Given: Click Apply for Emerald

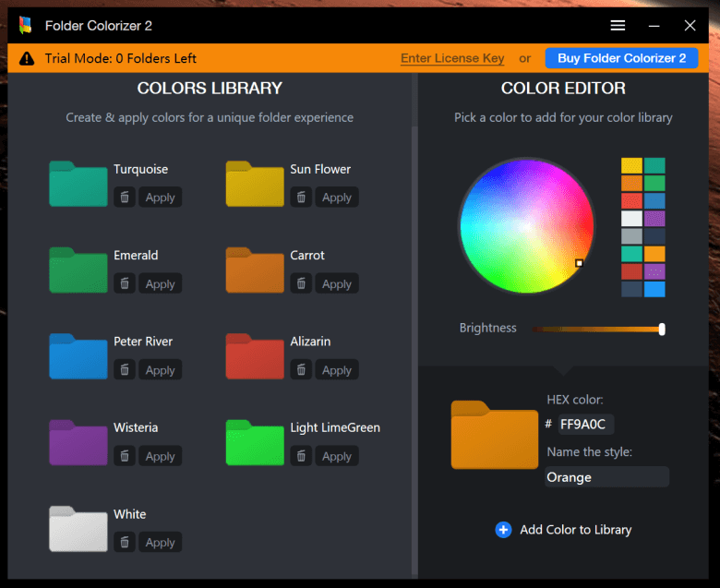Looking at the screenshot, I should coord(161,283).
